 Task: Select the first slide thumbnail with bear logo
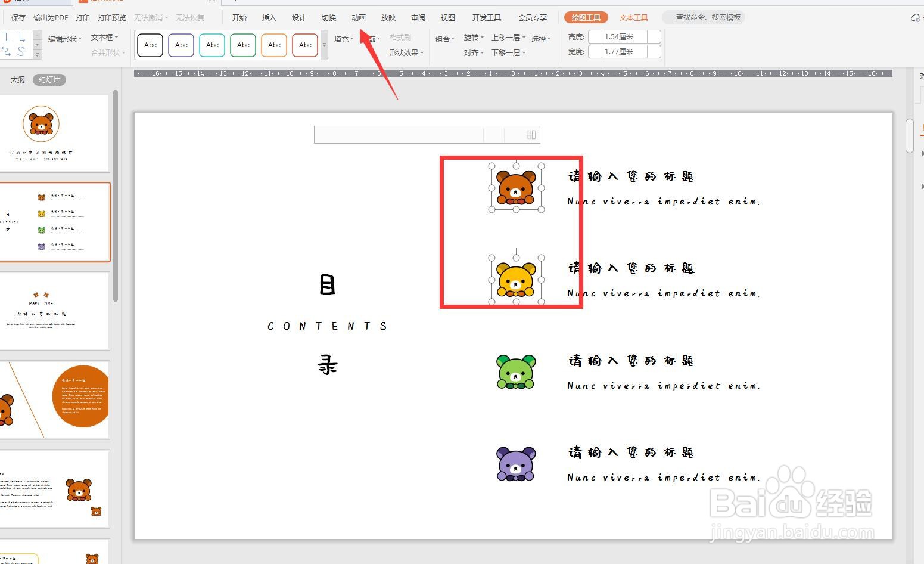point(55,133)
